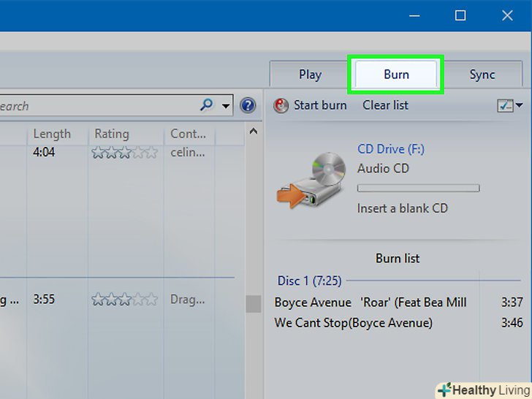Image resolution: width=532 pixels, height=399 pixels.
Task: Open Help with the blue question mark icon
Action: pos(248,106)
